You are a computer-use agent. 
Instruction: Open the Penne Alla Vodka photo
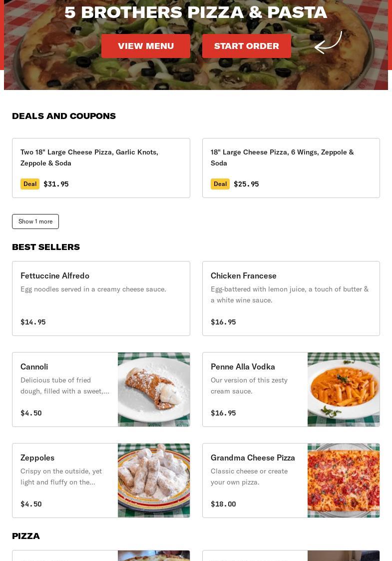point(344,389)
